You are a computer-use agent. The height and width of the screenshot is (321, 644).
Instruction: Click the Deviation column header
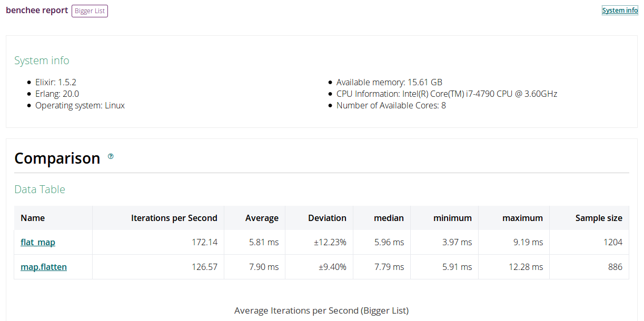[x=327, y=218]
